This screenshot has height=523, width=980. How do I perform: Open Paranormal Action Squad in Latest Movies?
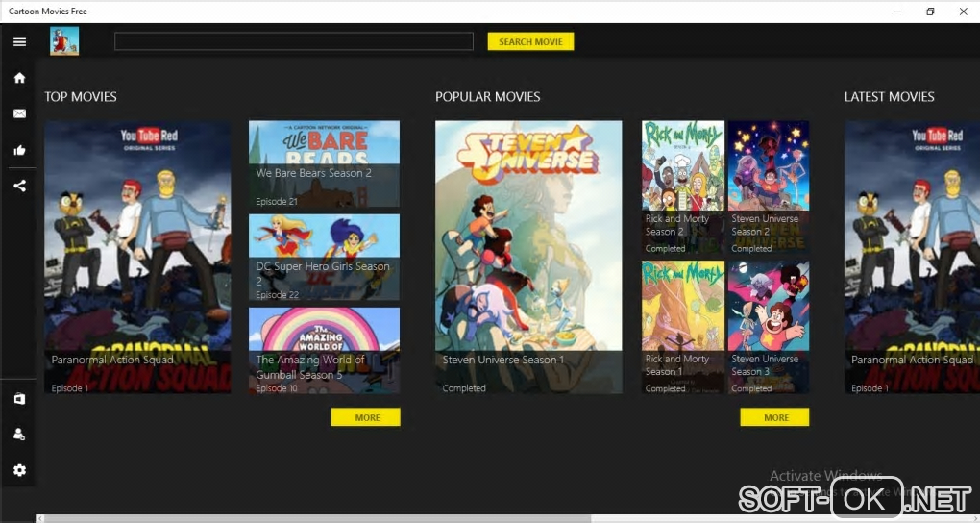pos(912,257)
